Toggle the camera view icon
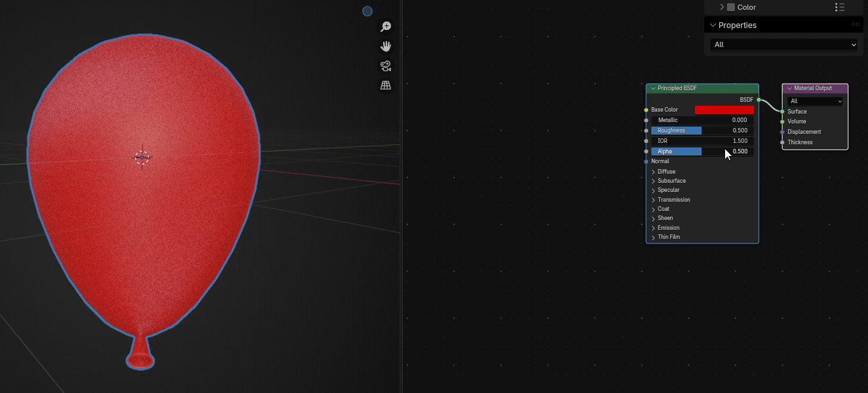868x393 pixels. click(386, 66)
